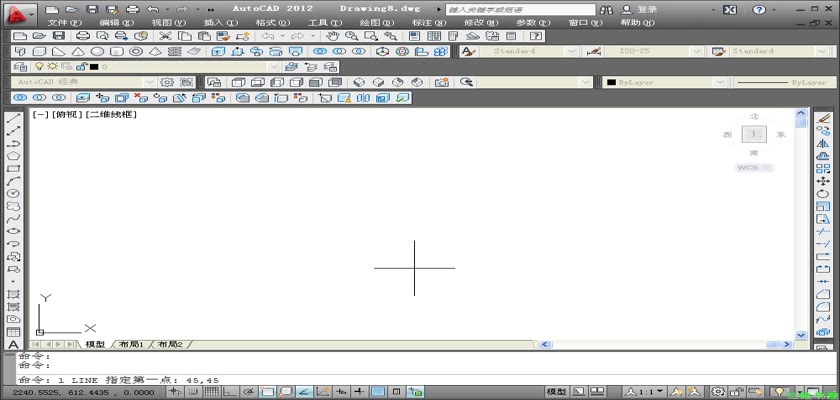This screenshot has height=400, width=840.
Task: Click the Workspace Settings gear icon
Action: (167, 82)
